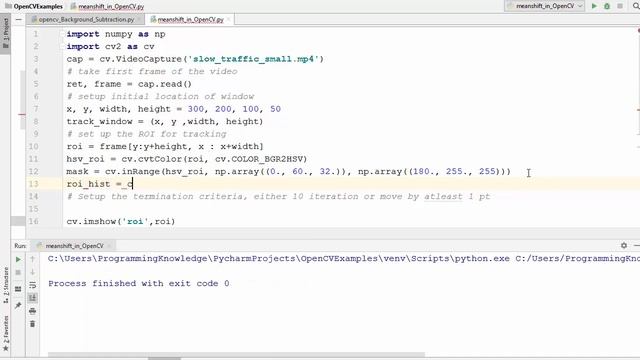Click meanshift_in_OpenCV.py breadcrumb in navigation bar
The width and height of the screenshot is (640, 360).
pyautogui.click(x=107, y=7)
